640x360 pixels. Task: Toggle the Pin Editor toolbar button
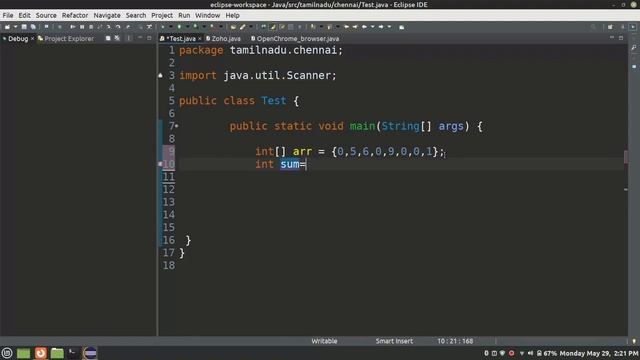402,27
